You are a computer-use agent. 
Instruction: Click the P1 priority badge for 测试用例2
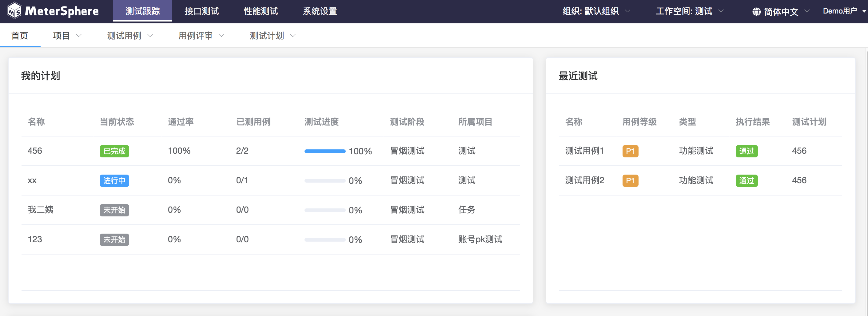[630, 180]
